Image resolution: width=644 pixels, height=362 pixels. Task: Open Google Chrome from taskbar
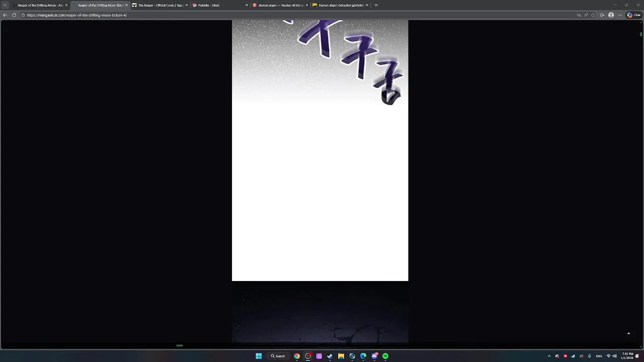click(297, 356)
